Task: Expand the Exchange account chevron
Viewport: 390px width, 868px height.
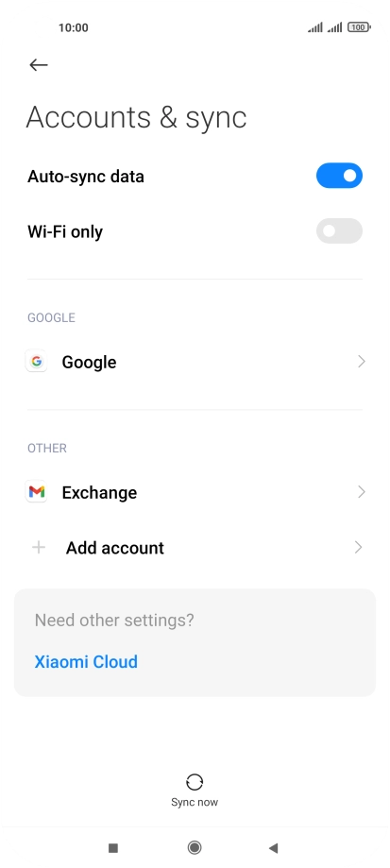Action: tap(362, 491)
